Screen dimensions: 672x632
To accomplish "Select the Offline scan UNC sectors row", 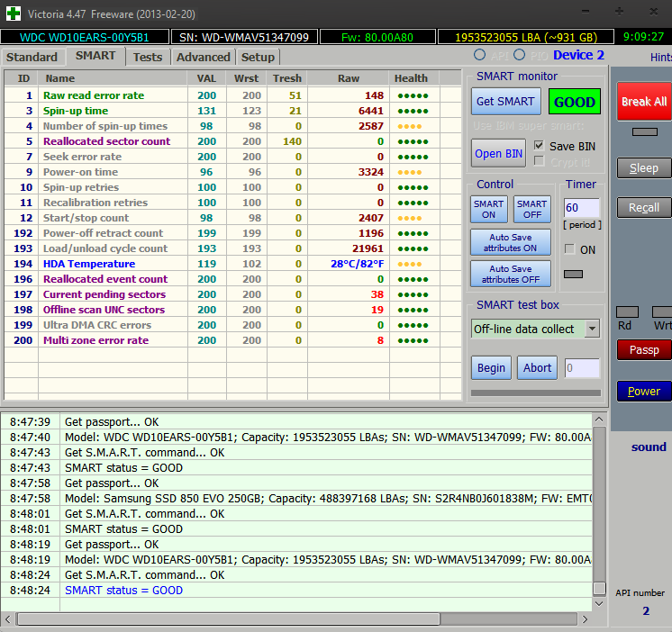I will [232, 310].
